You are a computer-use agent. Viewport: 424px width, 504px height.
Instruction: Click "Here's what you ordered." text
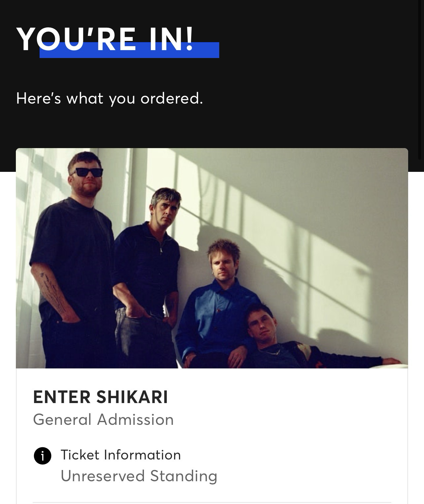[x=109, y=98]
